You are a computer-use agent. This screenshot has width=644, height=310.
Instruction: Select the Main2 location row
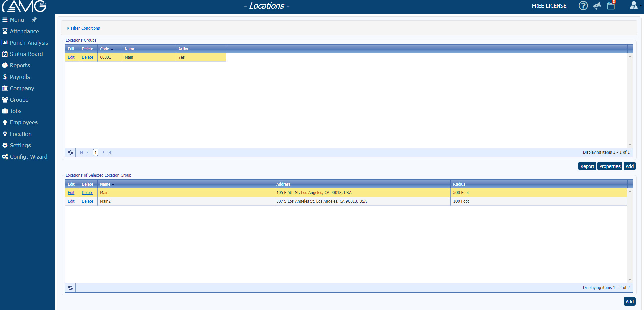(x=184, y=201)
